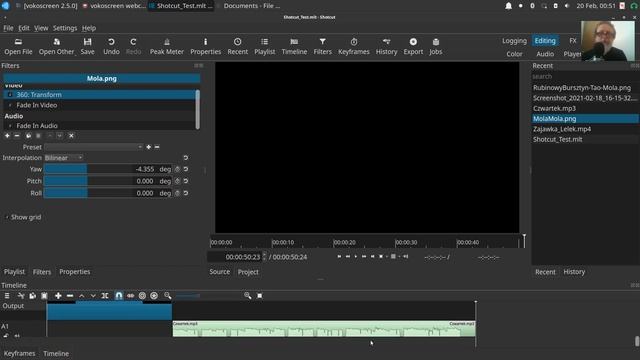The height and width of the screenshot is (360, 640).
Task: Click the zoom timeline to fit icon
Action: click(x=260, y=296)
